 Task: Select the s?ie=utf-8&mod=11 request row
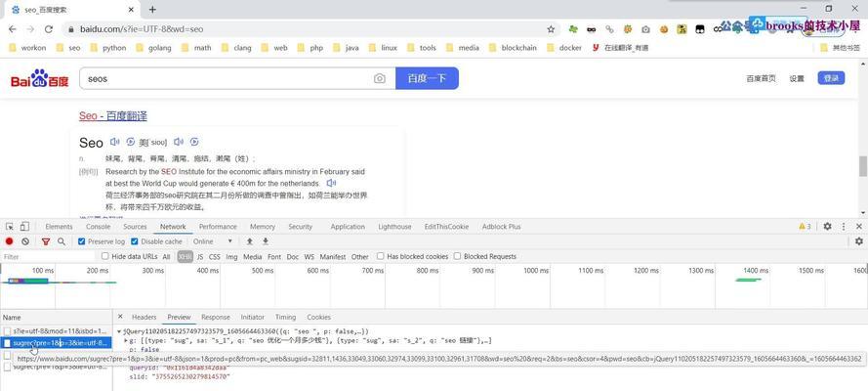(x=56, y=330)
